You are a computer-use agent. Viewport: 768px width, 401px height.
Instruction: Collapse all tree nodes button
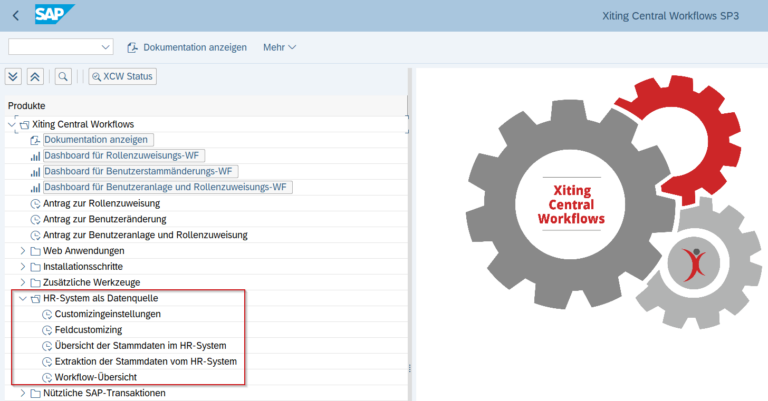(x=35, y=76)
